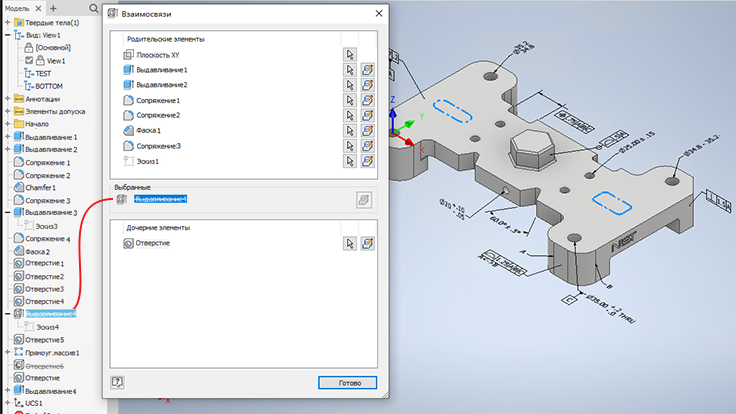Click select icon for Выдавливание2 parent row
Viewport: 736px width, 414px height.
[350, 85]
